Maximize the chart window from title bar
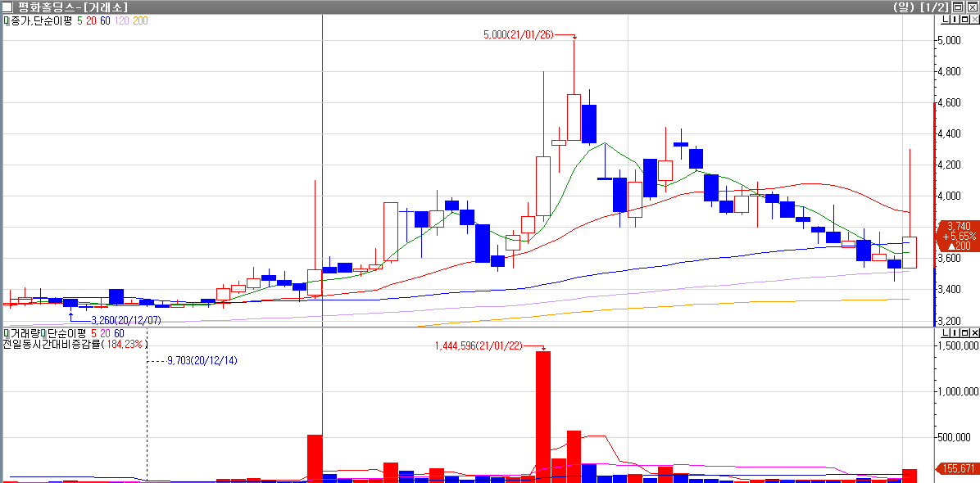 pyautogui.click(x=957, y=7)
